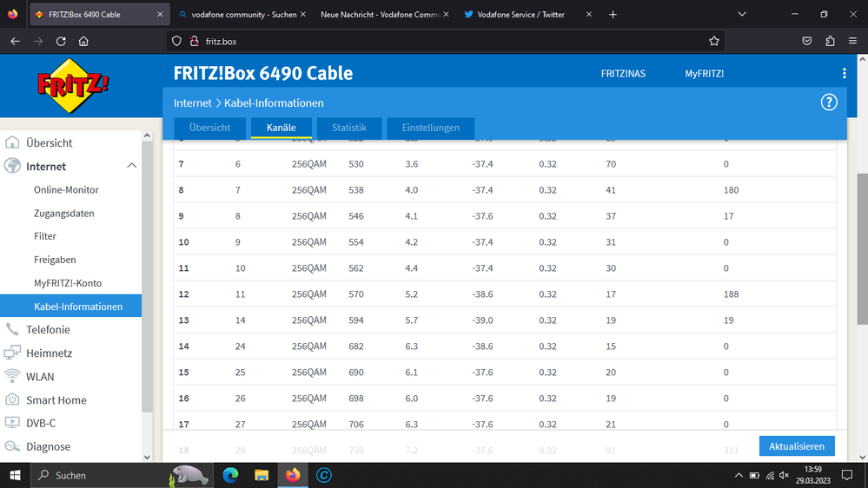The height and width of the screenshot is (488, 868).
Task: Close the Vodafone Service Twitter tab
Action: coord(588,15)
